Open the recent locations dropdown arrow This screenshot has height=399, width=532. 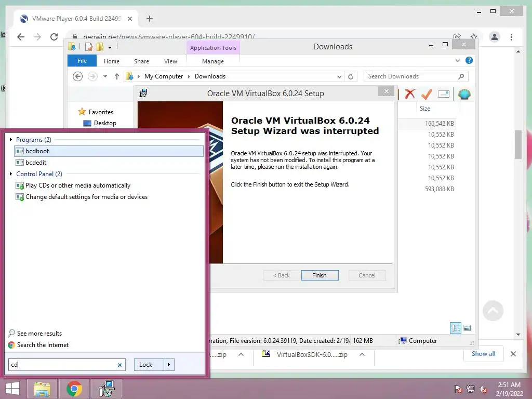(105, 76)
